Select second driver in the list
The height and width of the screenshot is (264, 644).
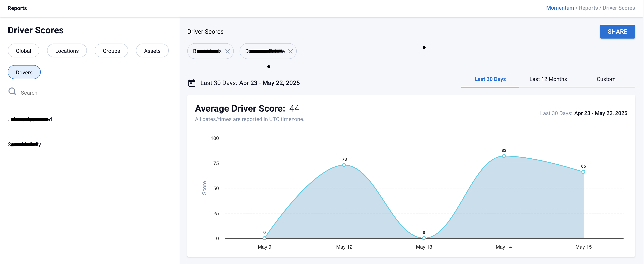[x=25, y=144]
